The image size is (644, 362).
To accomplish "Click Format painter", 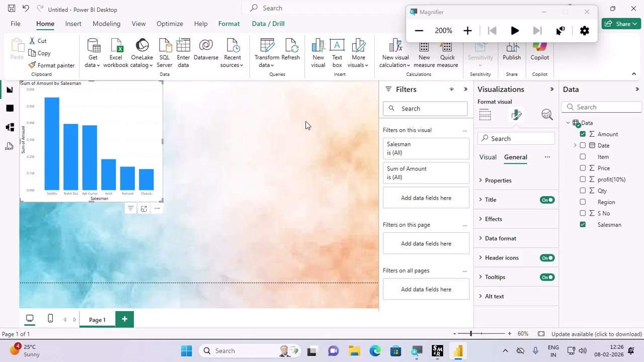I will [x=51, y=65].
